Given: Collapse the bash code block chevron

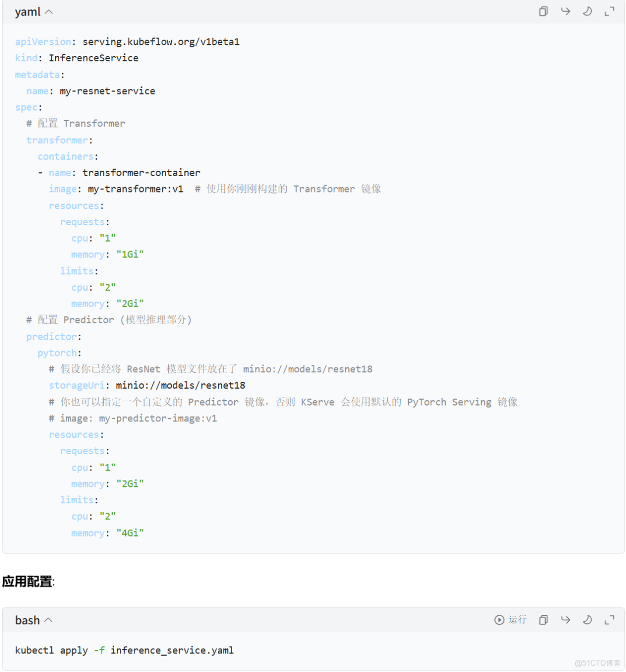Looking at the screenshot, I should (x=48, y=620).
